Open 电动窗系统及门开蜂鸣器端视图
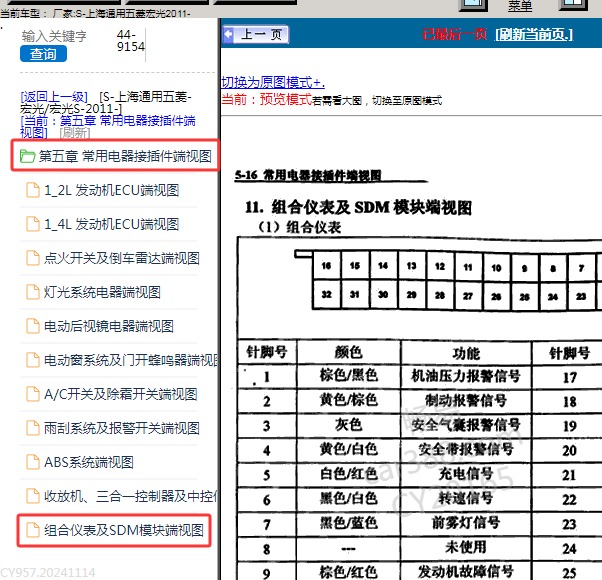This screenshot has width=602, height=580. coord(131,360)
